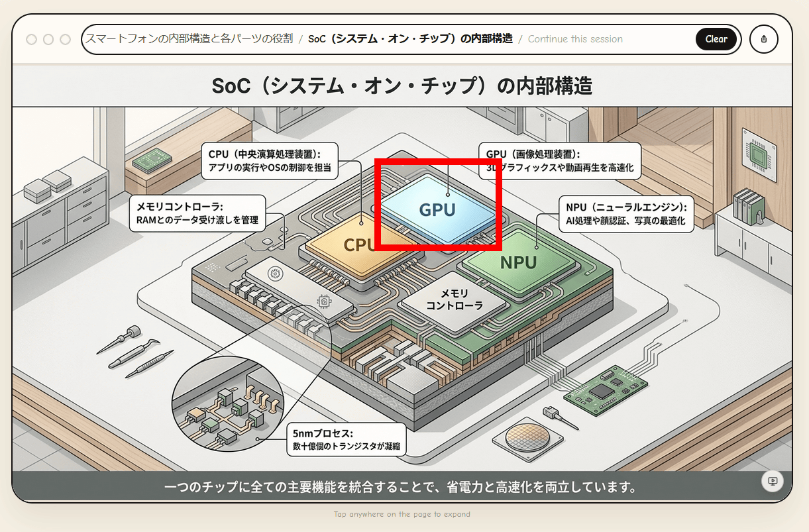
Task: Start the slideshow presentation monitor icon
Action: click(x=773, y=481)
